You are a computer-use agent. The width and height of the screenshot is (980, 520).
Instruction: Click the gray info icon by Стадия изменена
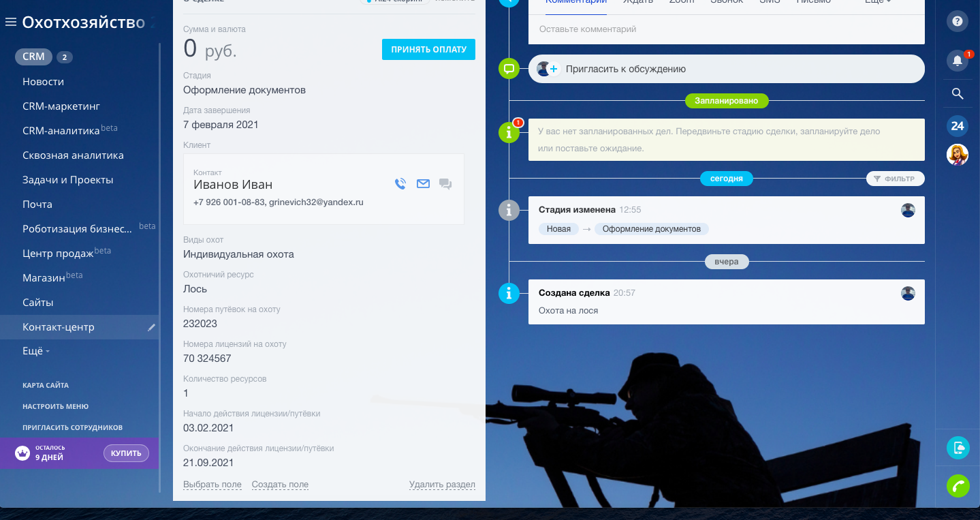509,210
